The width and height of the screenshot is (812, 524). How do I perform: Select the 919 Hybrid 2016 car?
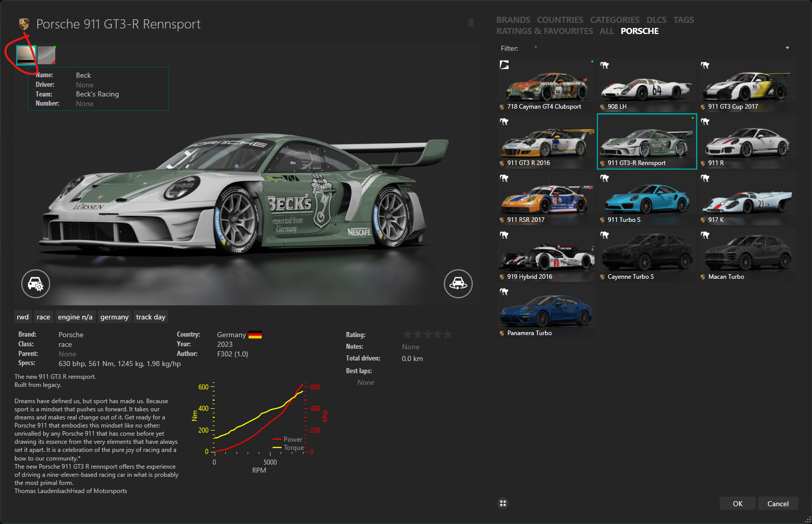(546, 255)
